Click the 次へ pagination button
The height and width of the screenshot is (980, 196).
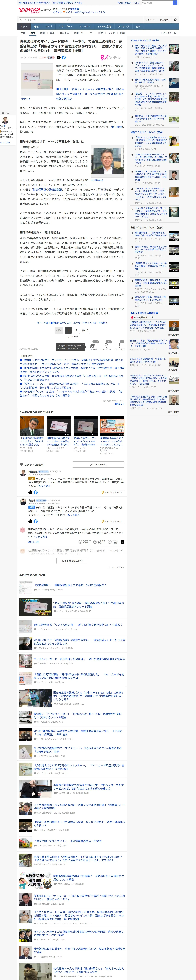[x=85, y=330]
